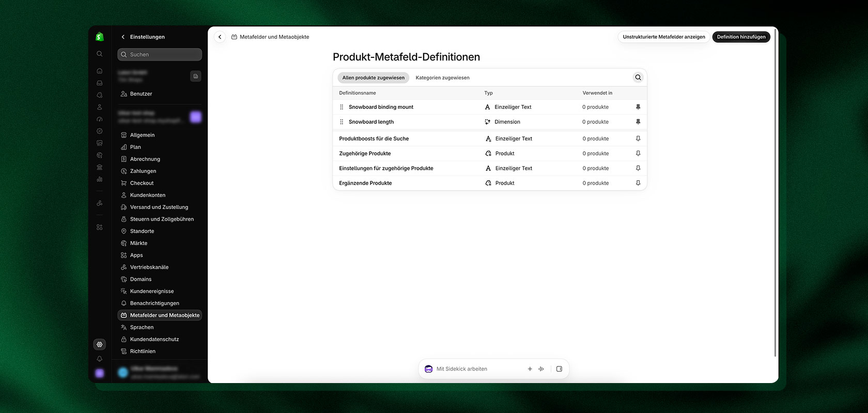Pin the Produktboosts für die Suche definition

pyautogui.click(x=638, y=138)
